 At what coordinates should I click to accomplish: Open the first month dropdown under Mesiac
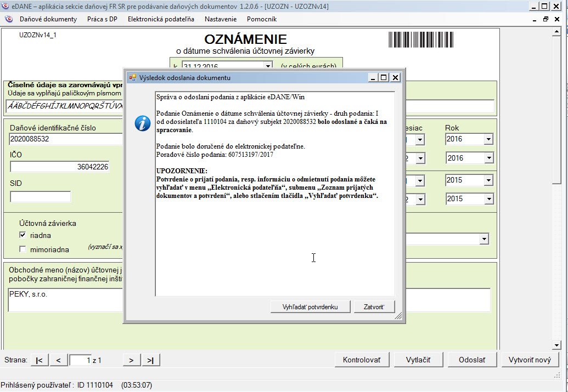(420, 139)
